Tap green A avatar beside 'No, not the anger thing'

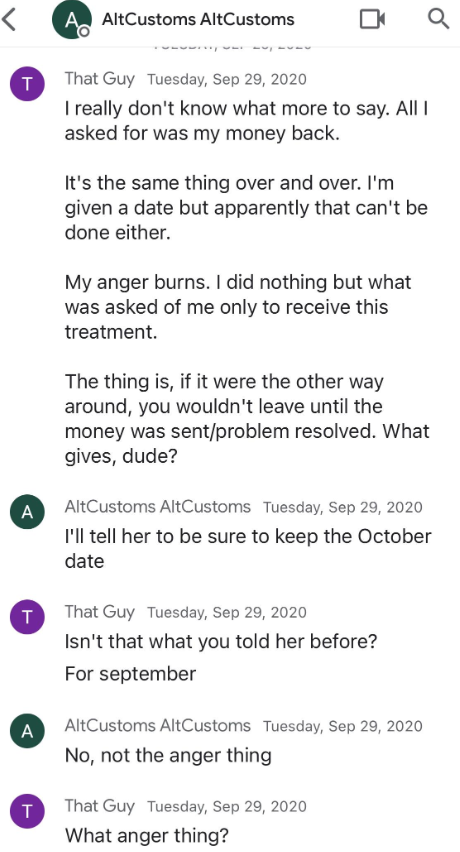27,731
